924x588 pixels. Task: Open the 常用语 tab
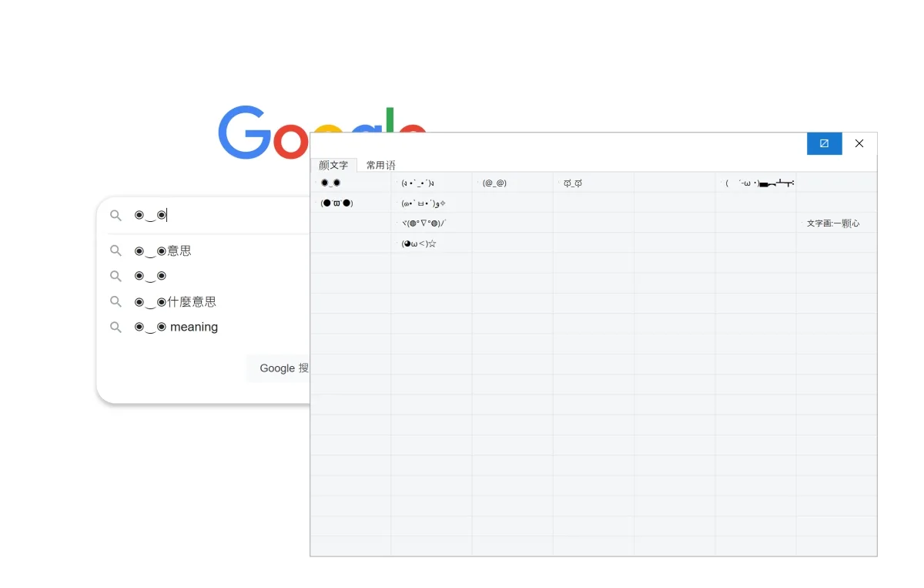380,165
